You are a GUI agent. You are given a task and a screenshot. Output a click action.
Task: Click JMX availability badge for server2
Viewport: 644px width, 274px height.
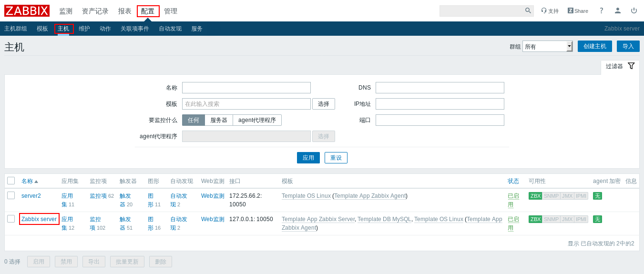coord(567,196)
